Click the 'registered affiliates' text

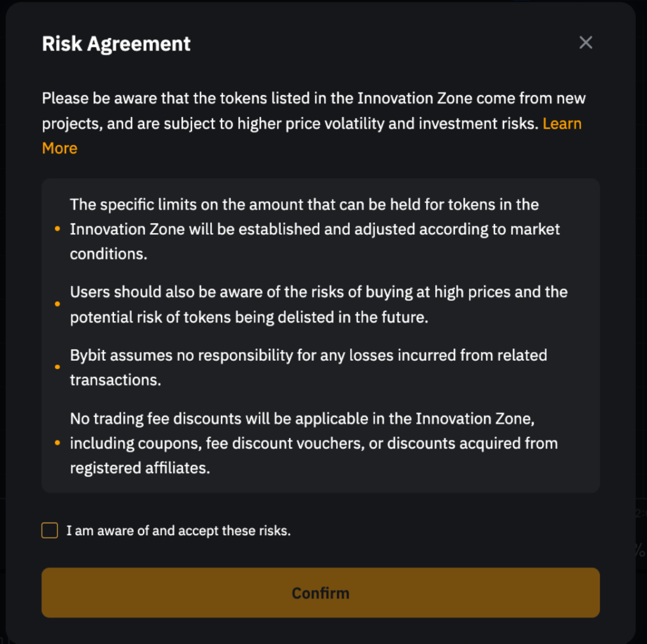pos(140,468)
